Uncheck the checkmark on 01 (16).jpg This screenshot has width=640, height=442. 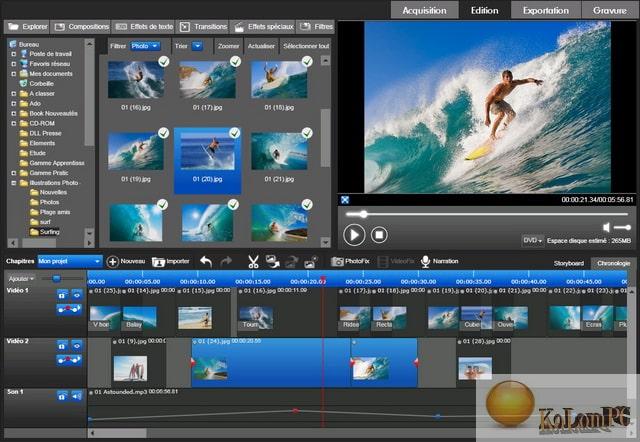point(164,62)
